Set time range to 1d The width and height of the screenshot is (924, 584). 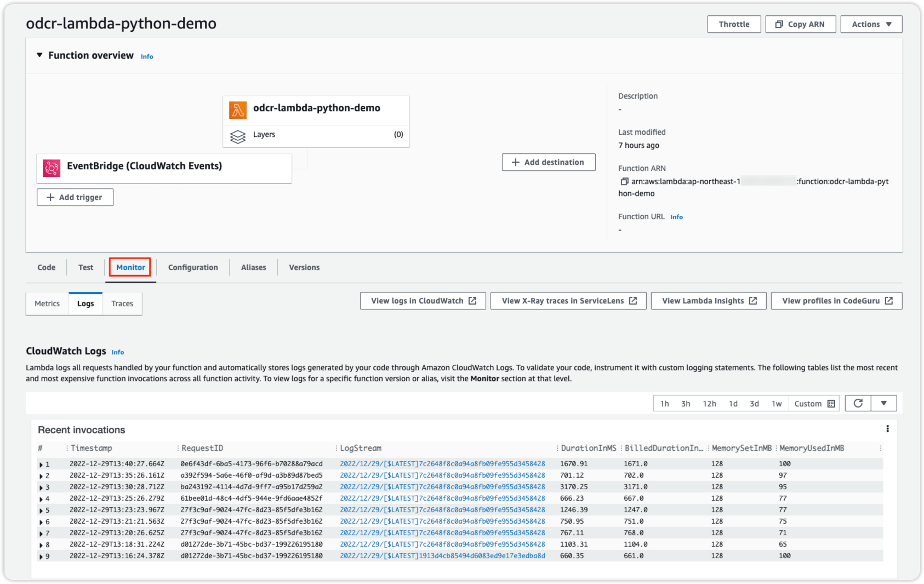733,404
